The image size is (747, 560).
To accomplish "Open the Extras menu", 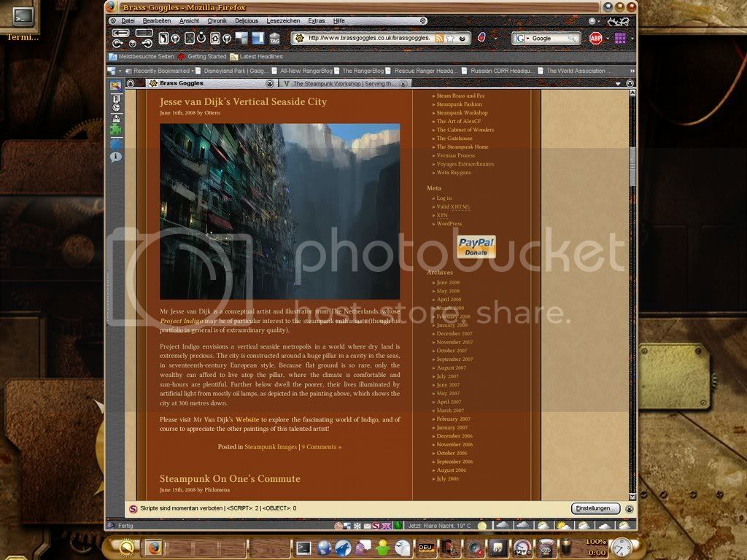I will tap(317, 21).
